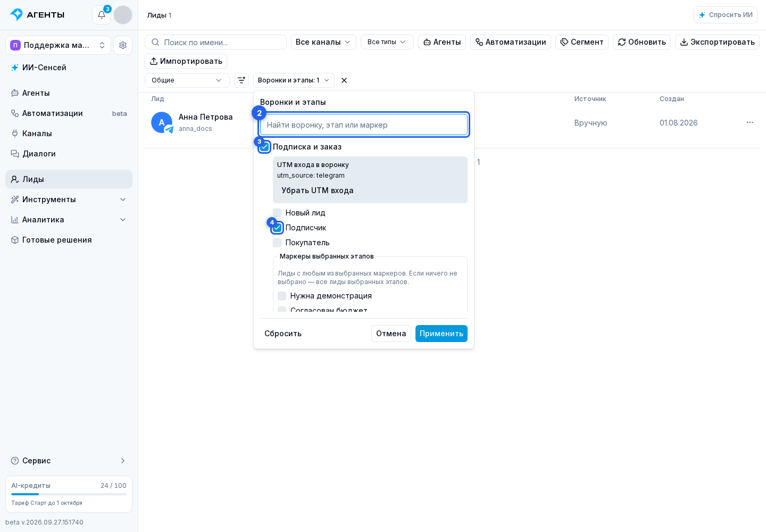Click Сбросить to reset filters
The width and height of the screenshot is (766, 532).
click(283, 334)
